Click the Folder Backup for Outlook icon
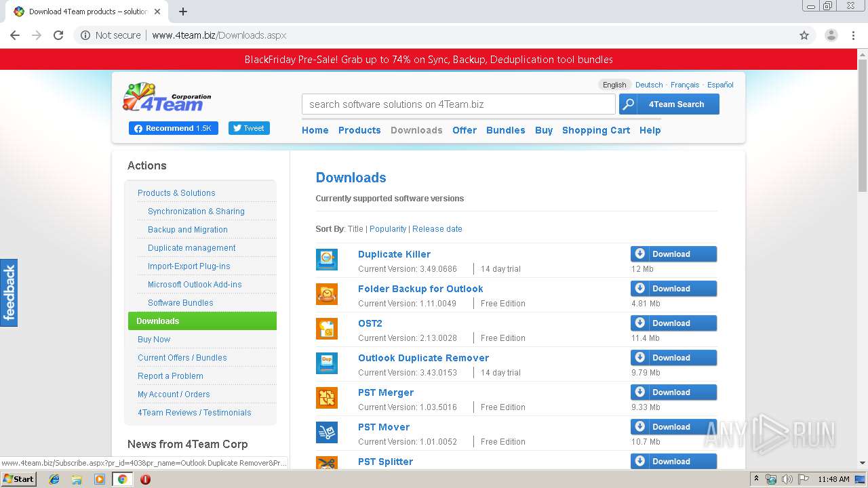Image resolution: width=868 pixels, height=488 pixels. pos(326,294)
